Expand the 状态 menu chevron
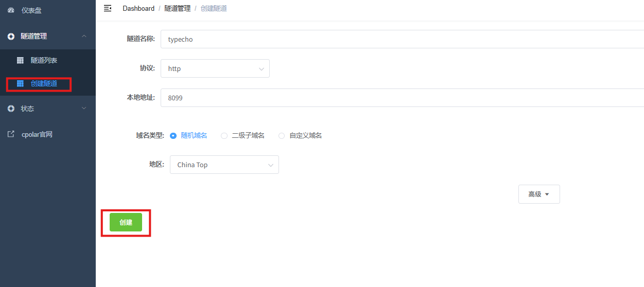Screen dimensions: 644x287 84,109
